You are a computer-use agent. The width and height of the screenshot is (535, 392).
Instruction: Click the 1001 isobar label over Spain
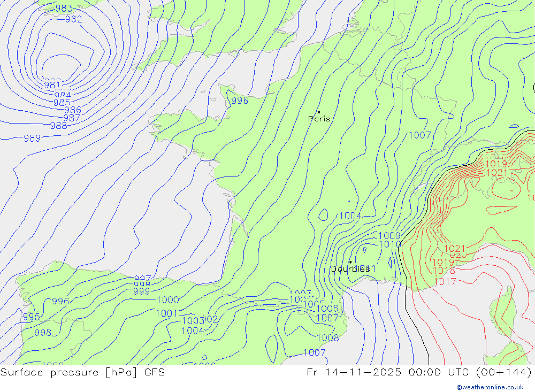point(167,313)
